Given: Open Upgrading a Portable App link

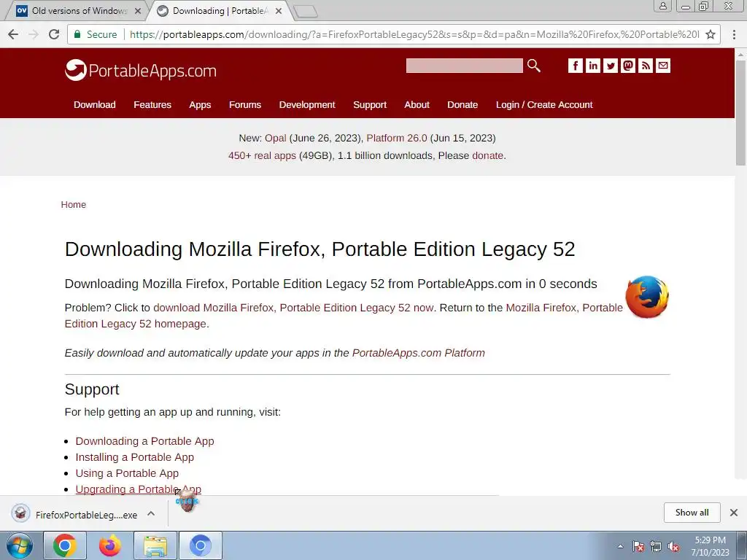Looking at the screenshot, I should [x=138, y=489].
